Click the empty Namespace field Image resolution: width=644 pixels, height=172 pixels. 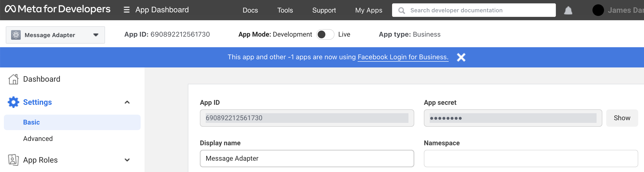[x=531, y=159]
